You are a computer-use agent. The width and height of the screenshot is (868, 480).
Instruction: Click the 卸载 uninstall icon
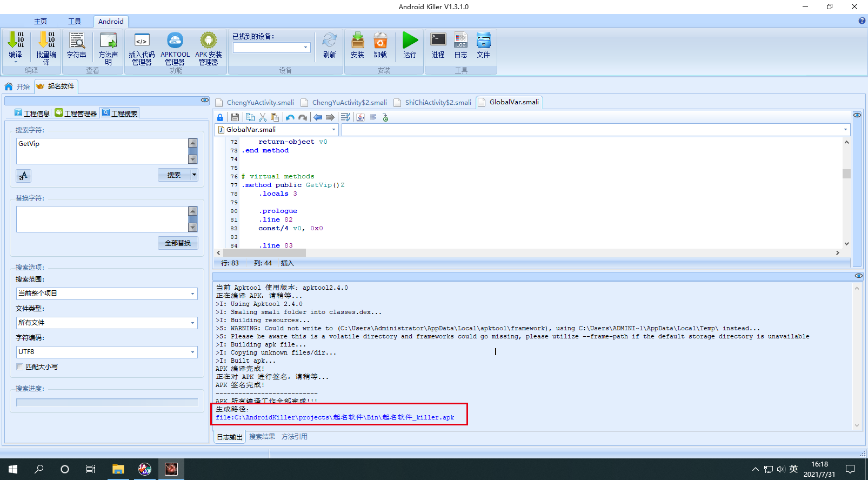(x=380, y=40)
